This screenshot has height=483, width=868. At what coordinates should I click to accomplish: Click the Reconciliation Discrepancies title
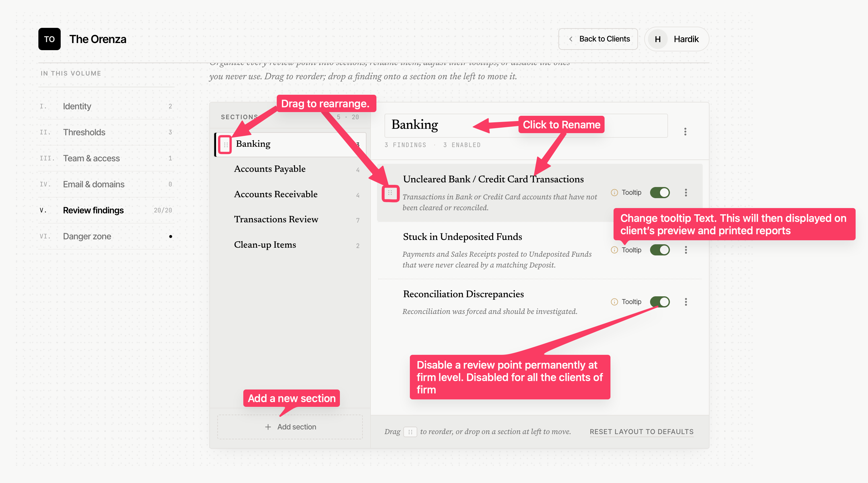(463, 294)
